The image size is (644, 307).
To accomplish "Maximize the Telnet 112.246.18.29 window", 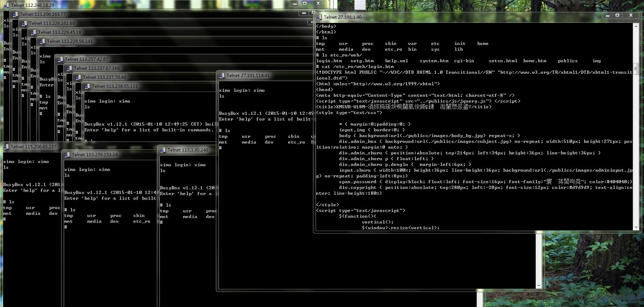I will click(x=305, y=3).
